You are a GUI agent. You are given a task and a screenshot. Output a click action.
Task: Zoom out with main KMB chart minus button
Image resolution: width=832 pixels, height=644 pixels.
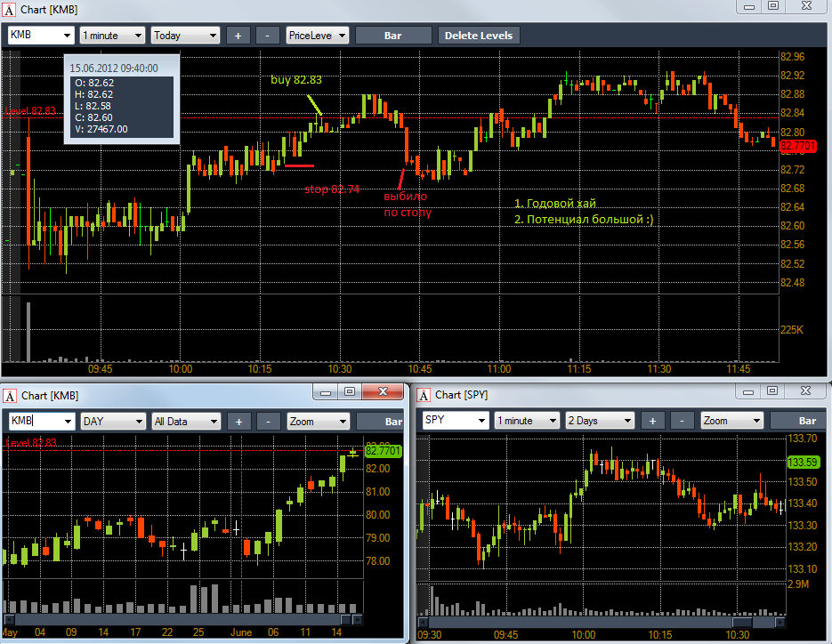tap(268, 36)
